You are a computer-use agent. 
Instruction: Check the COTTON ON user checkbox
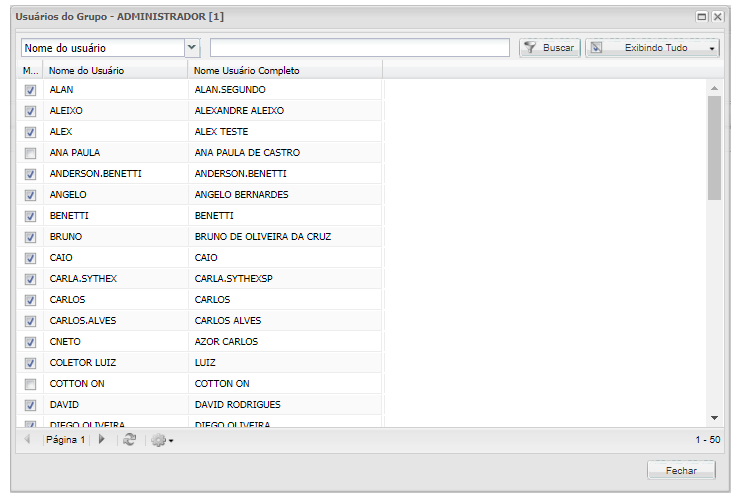click(30, 384)
